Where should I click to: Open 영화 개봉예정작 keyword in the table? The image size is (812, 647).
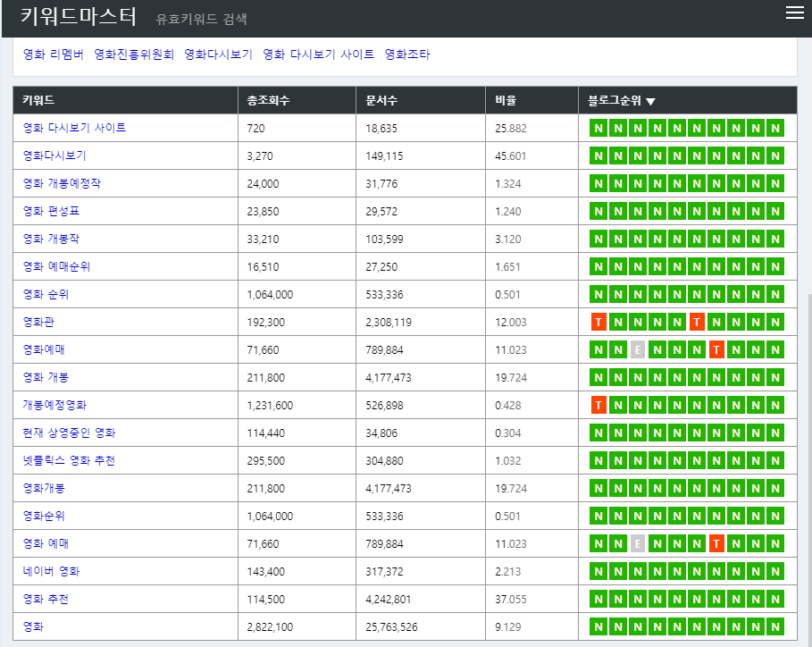point(62,183)
